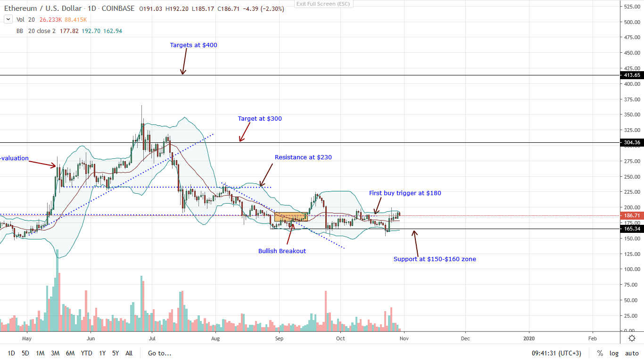
Task: Click 'Bullish Breakout' annotation text
Action: pyautogui.click(x=282, y=251)
